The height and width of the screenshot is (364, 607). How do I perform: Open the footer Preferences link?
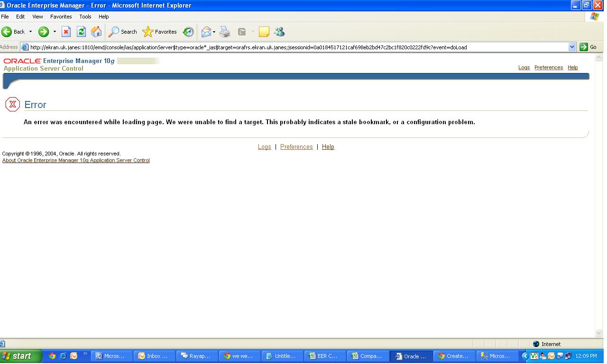tap(296, 147)
